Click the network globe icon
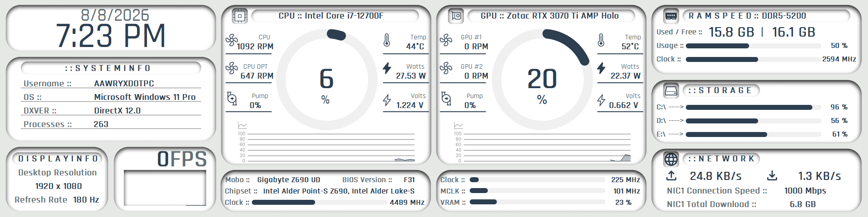Image resolution: width=868 pixels, height=217 pixels. [x=671, y=159]
